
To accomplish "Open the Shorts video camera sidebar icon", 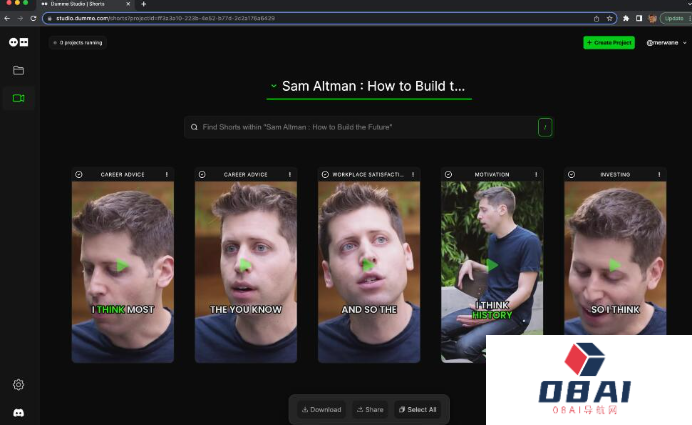I will pos(18,98).
